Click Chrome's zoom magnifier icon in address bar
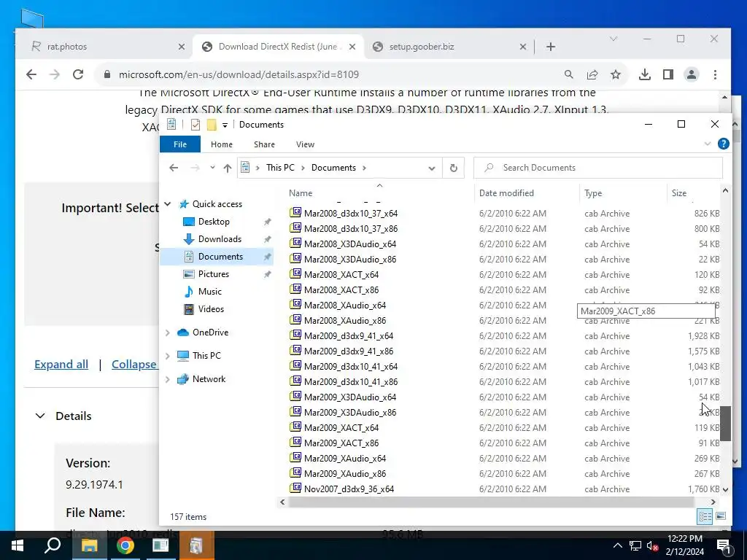747x560 pixels. [x=569, y=74]
